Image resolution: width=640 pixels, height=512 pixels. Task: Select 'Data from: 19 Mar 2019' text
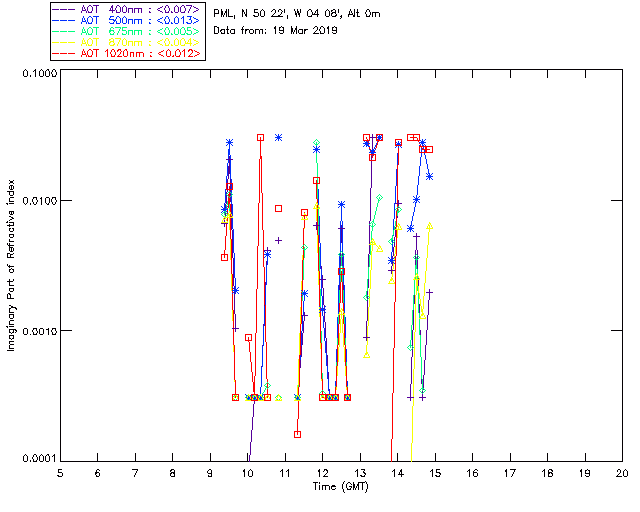pos(275,31)
